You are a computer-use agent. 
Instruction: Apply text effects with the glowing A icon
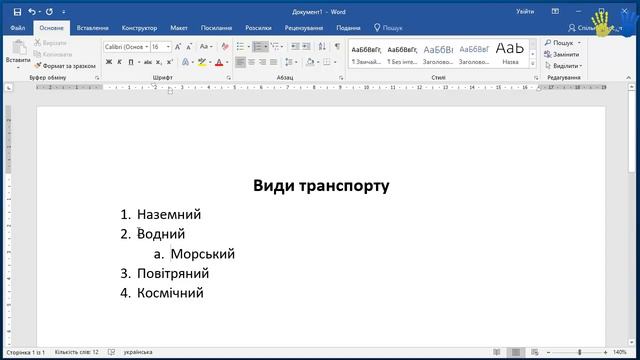185,62
